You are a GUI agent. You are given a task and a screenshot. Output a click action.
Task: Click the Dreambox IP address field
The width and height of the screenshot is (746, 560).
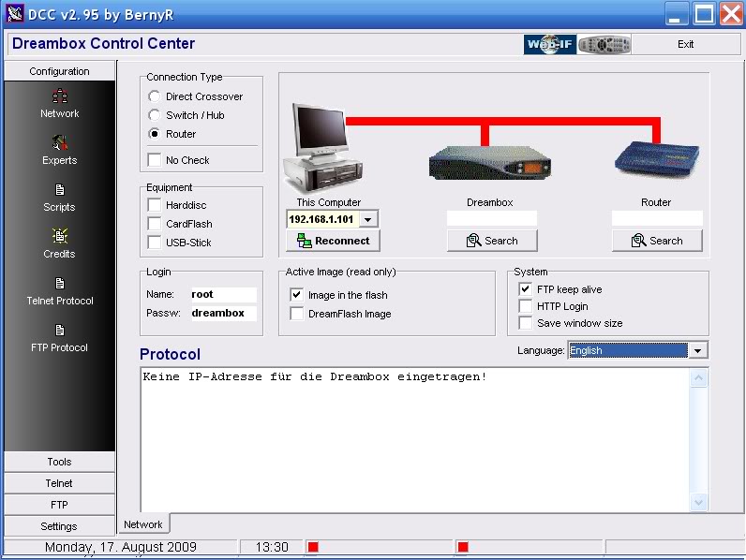(492, 219)
